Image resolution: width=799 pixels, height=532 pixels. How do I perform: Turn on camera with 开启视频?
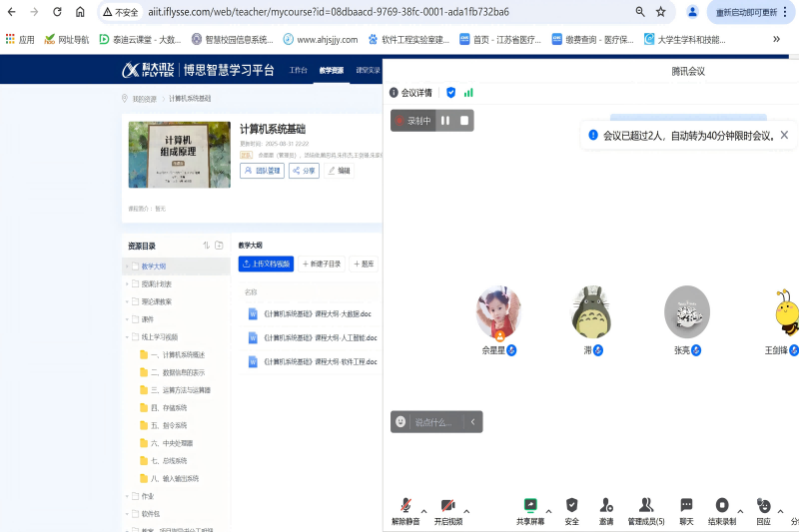pyautogui.click(x=448, y=505)
